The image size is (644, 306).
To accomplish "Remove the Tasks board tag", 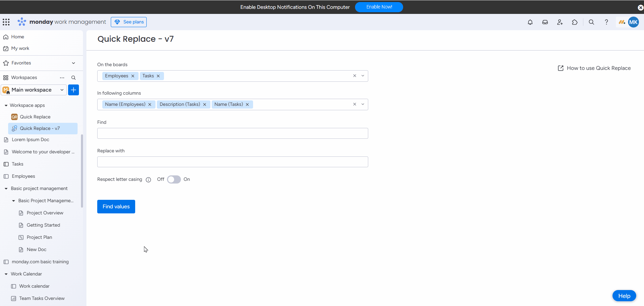I will pos(158,76).
